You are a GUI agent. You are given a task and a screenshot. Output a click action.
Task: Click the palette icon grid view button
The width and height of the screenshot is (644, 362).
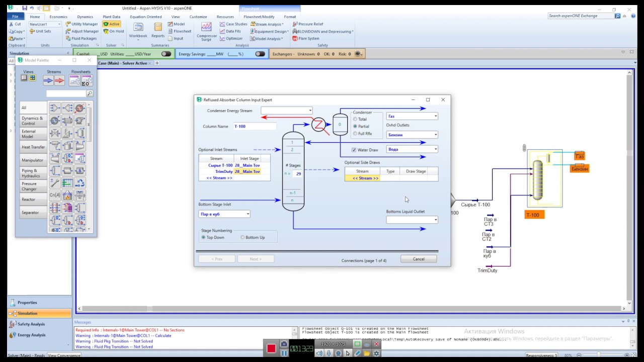(x=33, y=78)
